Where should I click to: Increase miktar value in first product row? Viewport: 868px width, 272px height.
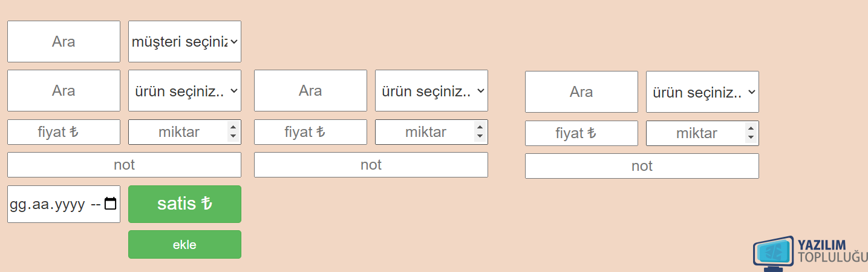[233, 127]
